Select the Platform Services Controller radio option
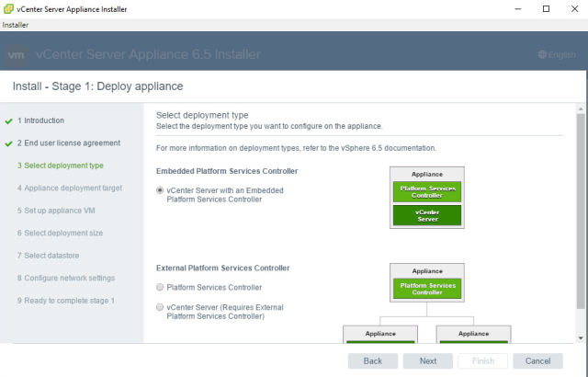 (160, 287)
